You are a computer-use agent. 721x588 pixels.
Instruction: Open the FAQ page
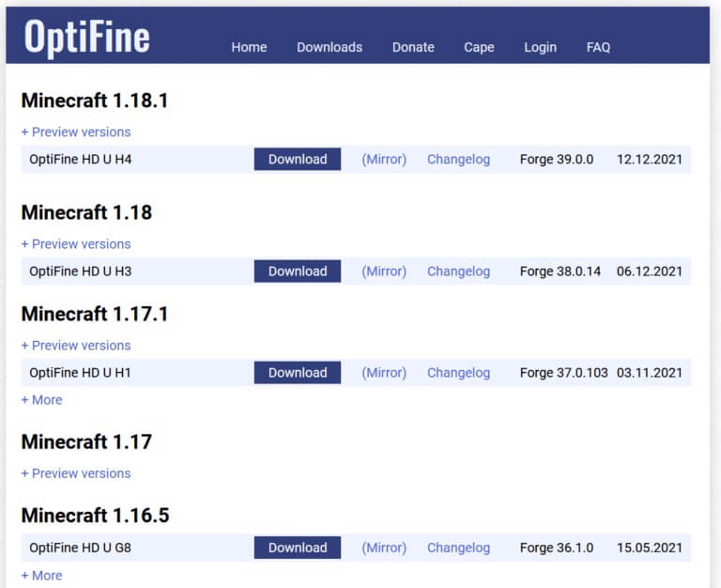click(598, 47)
